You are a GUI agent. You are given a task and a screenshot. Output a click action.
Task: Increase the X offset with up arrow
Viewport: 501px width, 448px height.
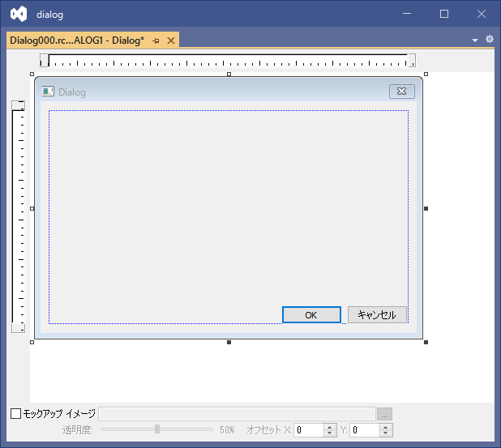[329, 427]
